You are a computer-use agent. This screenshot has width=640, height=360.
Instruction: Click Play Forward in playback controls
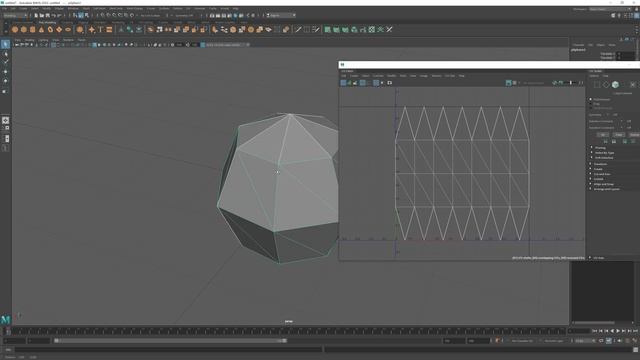(x=618, y=331)
